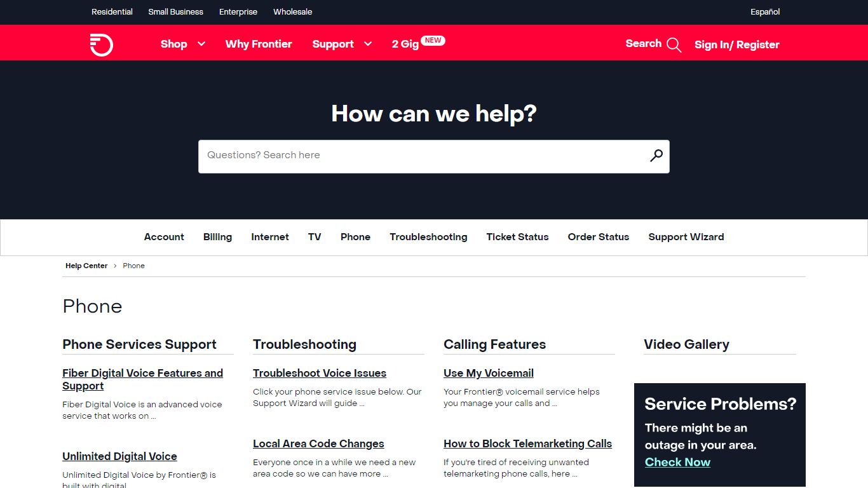The image size is (868, 488).
Task: Select the TV support tab
Action: (x=315, y=237)
